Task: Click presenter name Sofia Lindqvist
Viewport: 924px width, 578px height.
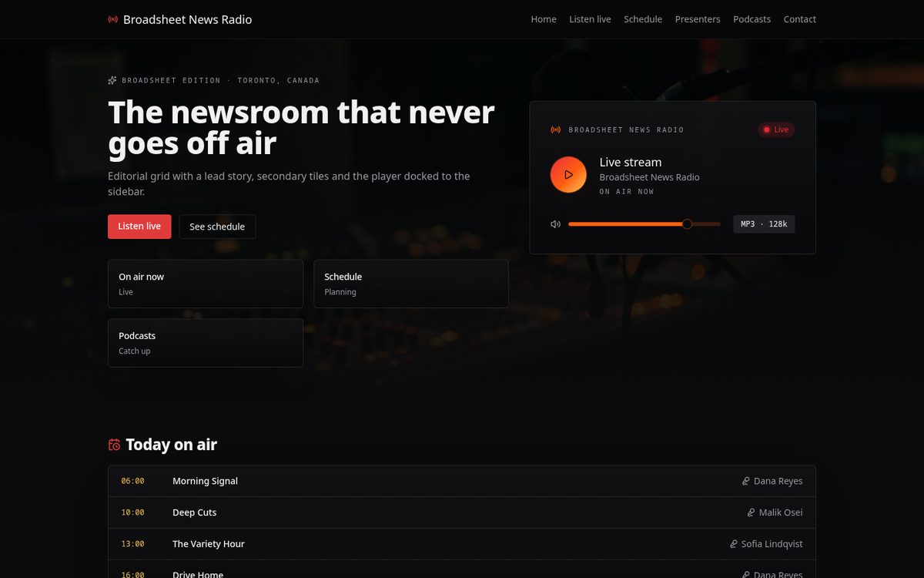Action: 772,544
